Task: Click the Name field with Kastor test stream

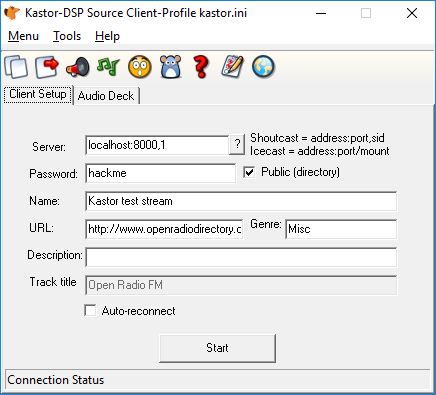Action: [x=241, y=201]
